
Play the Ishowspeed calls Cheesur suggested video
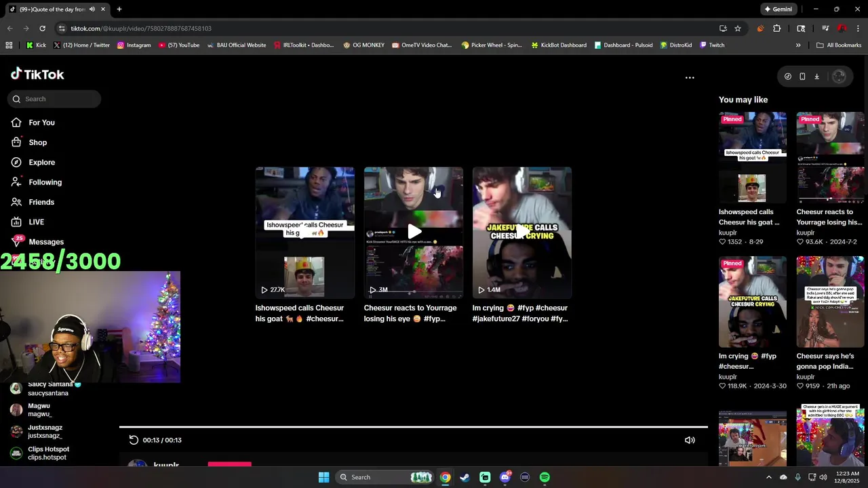click(x=304, y=232)
